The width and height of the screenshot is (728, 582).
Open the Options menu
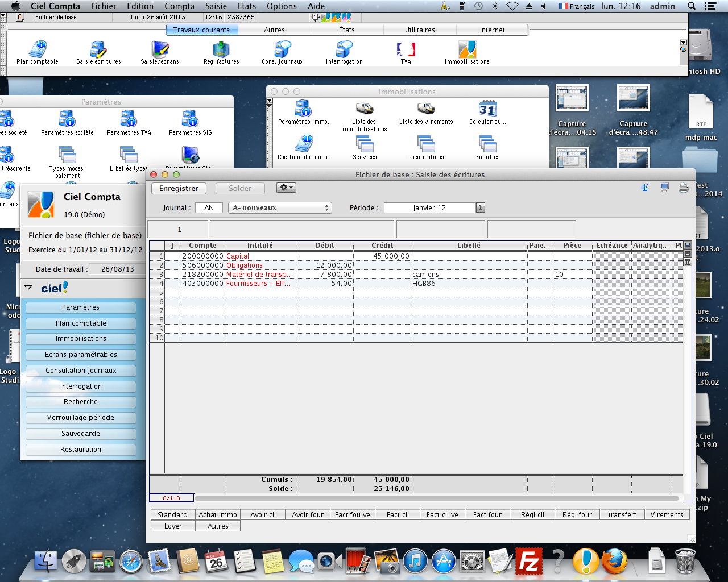pyautogui.click(x=282, y=6)
